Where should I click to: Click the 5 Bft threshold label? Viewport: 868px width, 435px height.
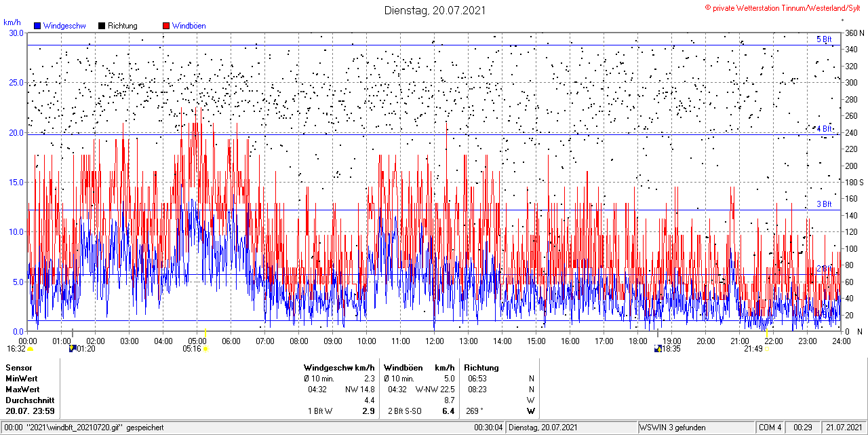point(824,39)
